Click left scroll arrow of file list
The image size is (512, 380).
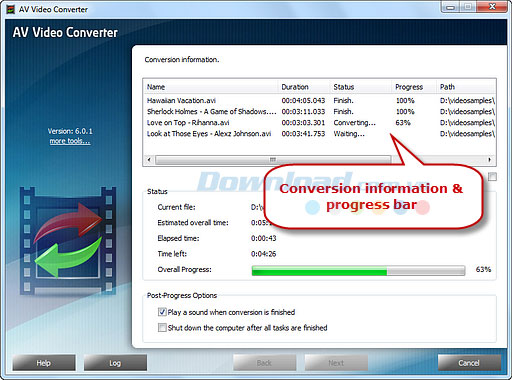point(149,160)
